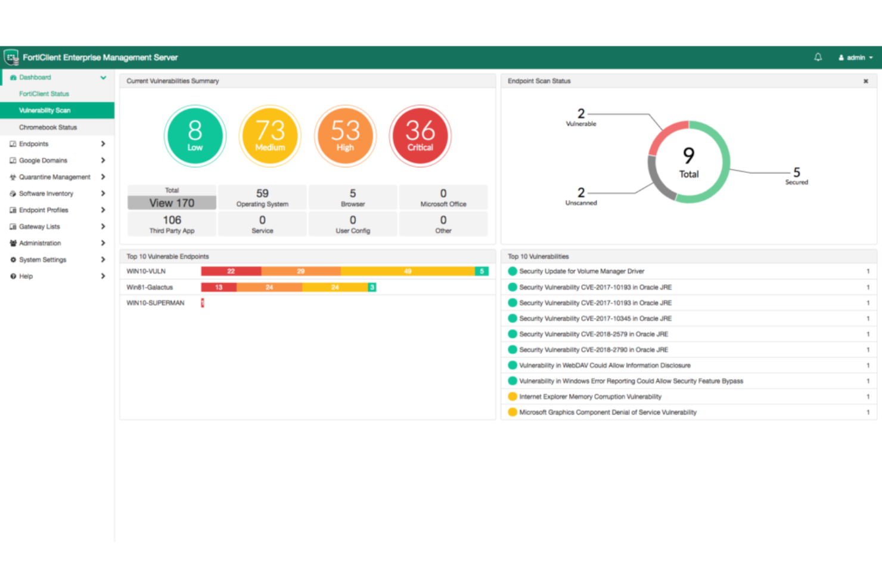Click the 5 Browser tile
882x588 pixels.
pyautogui.click(x=353, y=197)
